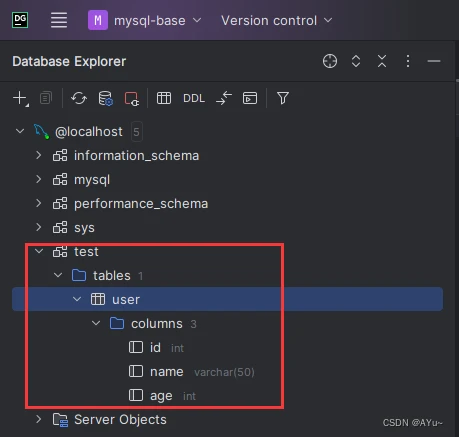Open Data Source Properties icon
Viewport: 459px width, 437px height.
[105, 99]
